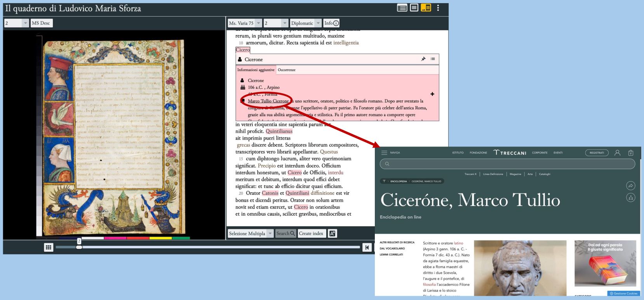This screenshot has height=300, width=644.
Task: Click the Treccani logo
Action: (x=510, y=153)
